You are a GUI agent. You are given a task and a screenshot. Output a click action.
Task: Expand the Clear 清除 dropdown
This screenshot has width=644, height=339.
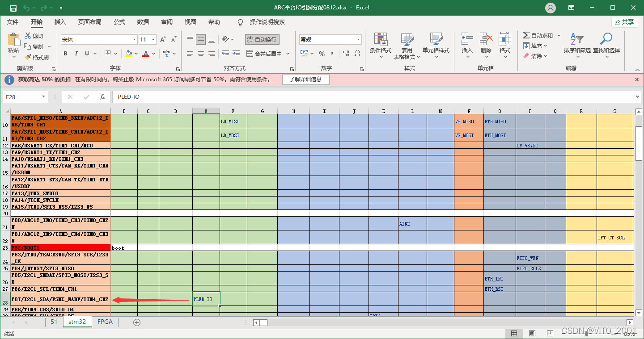point(546,56)
